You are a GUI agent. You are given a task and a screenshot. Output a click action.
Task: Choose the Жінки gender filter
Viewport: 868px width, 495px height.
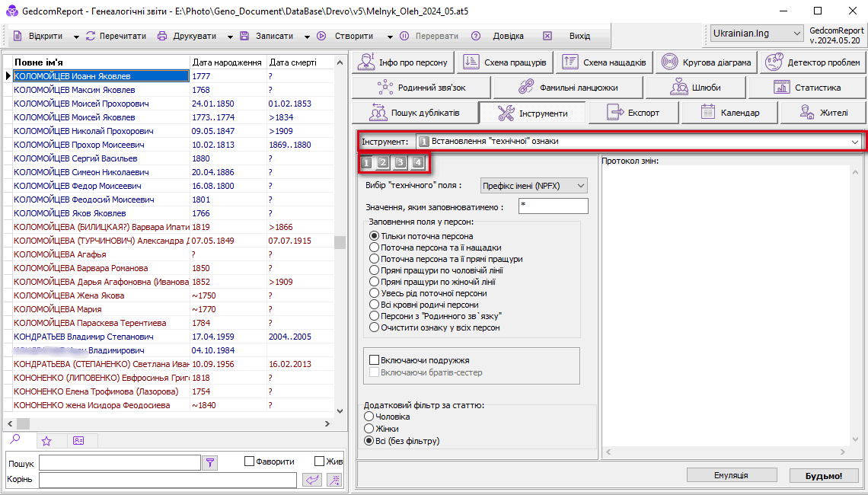tap(369, 429)
